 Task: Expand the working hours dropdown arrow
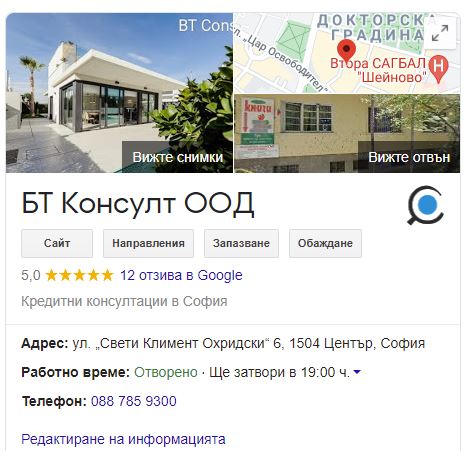(x=357, y=372)
